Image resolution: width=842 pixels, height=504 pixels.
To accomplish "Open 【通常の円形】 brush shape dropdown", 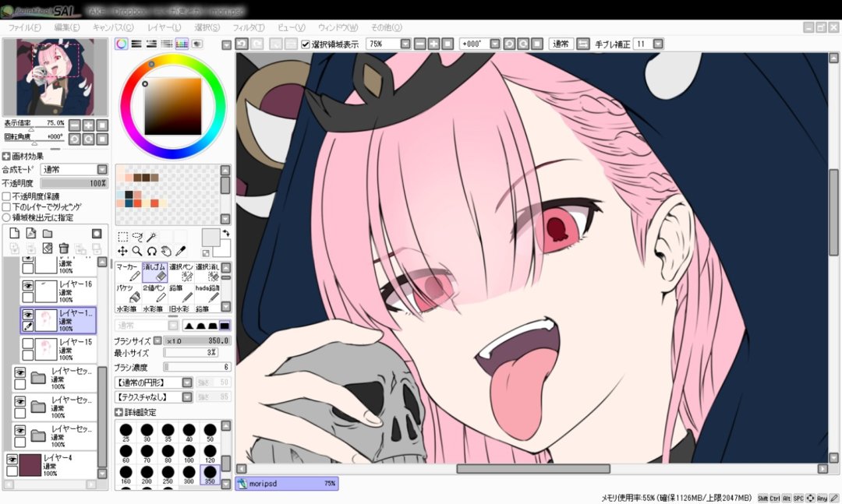I will click(187, 382).
